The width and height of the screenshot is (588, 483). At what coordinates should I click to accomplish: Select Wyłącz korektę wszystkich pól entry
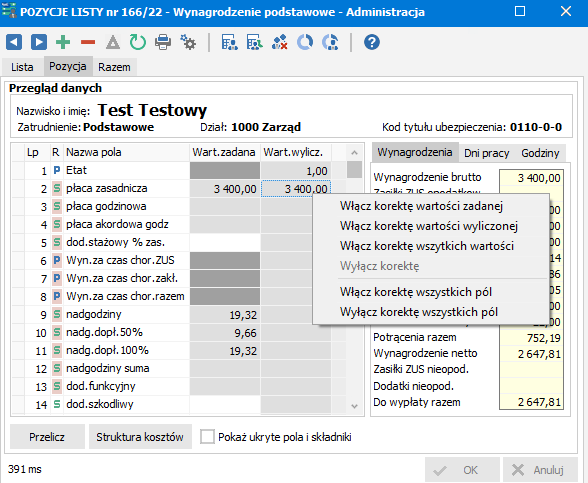click(418, 312)
